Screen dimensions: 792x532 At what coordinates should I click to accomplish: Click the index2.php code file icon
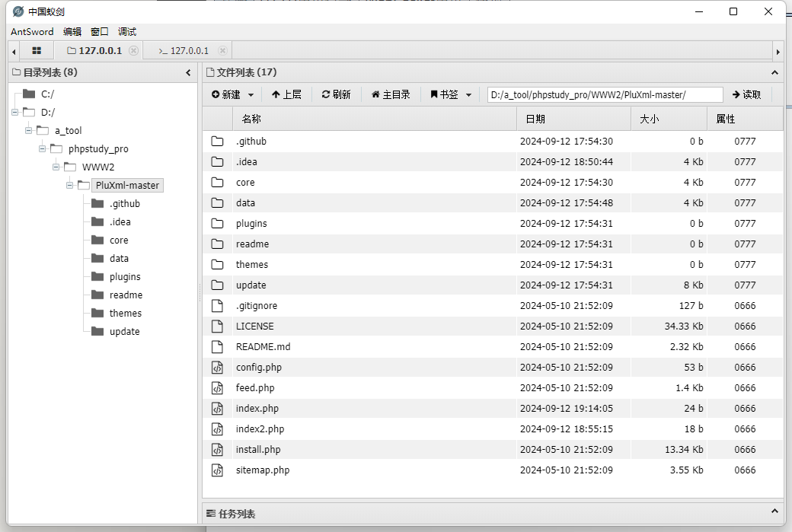click(x=217, y=429)
